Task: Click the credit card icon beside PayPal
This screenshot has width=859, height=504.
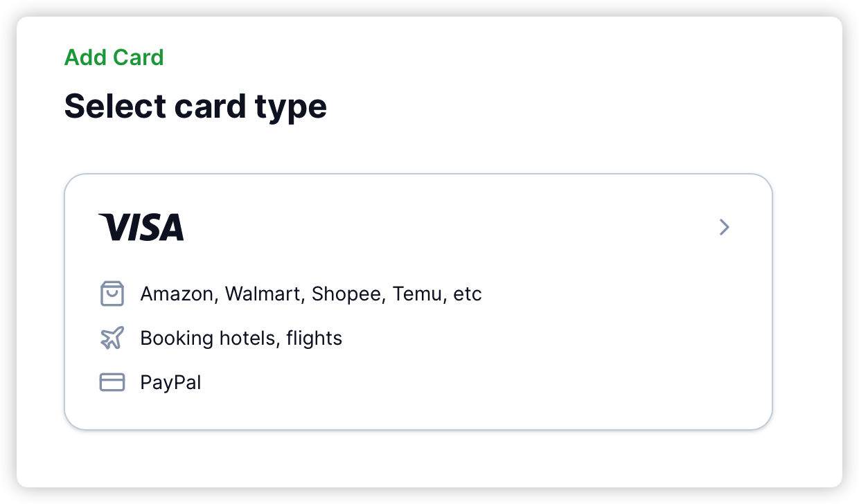Action: [x=112, y=382]
